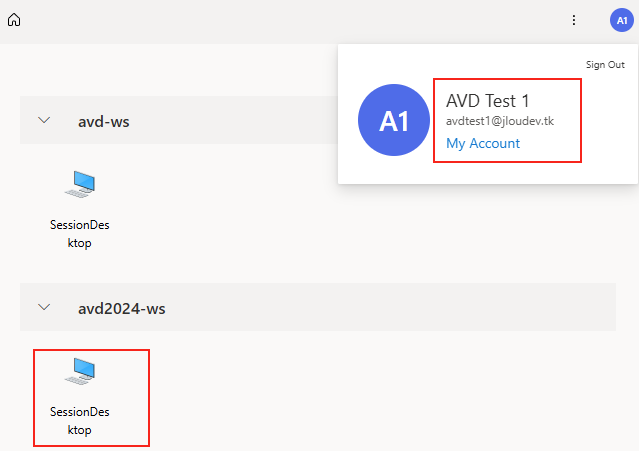
Task: Click the avdtest1@jloudev.tk email address
Action: (500, 121)
